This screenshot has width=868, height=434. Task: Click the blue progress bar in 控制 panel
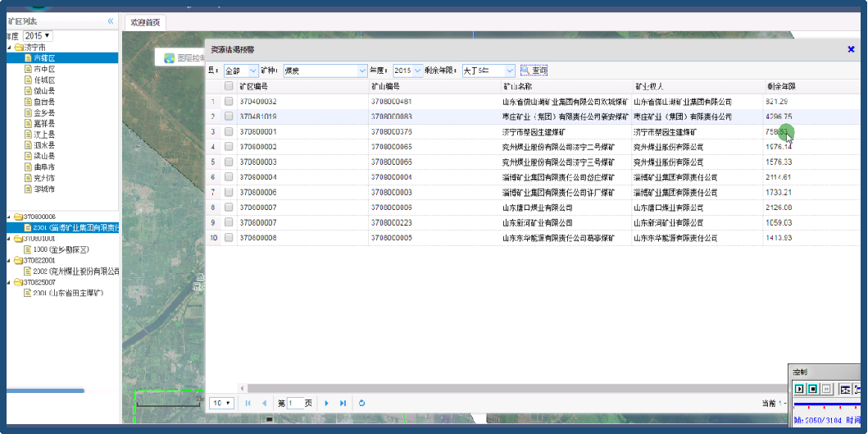[828, 404]
